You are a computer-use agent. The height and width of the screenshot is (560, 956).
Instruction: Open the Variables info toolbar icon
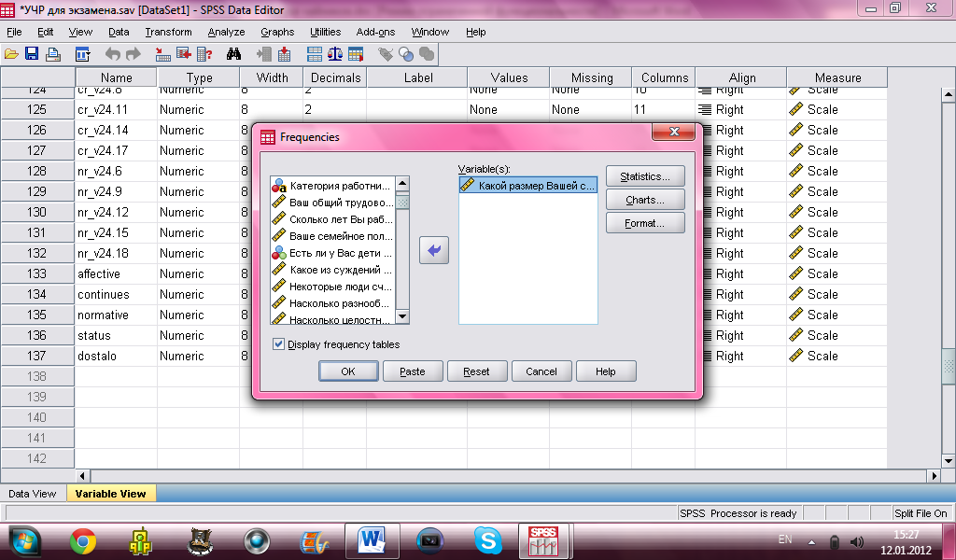[x=204, y=54]
